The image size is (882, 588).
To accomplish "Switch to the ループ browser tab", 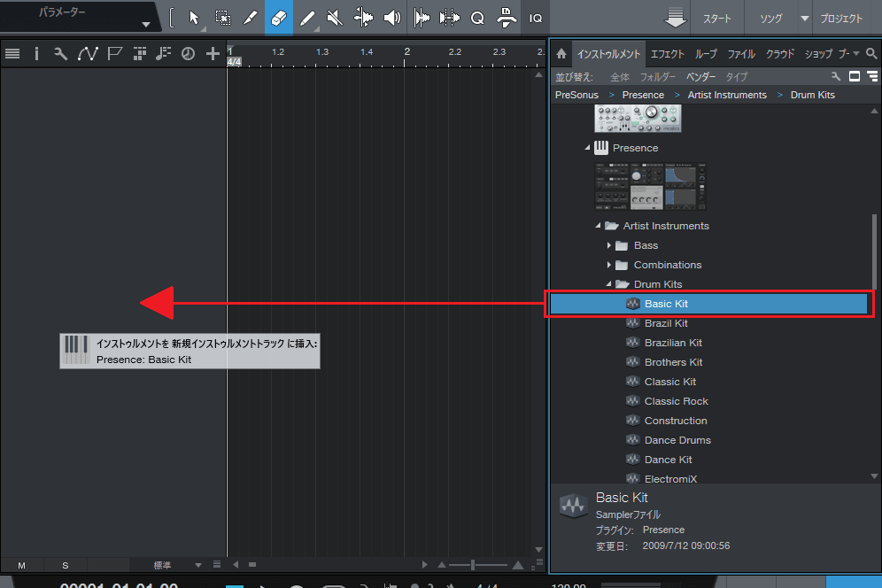I will click(707, 54).
